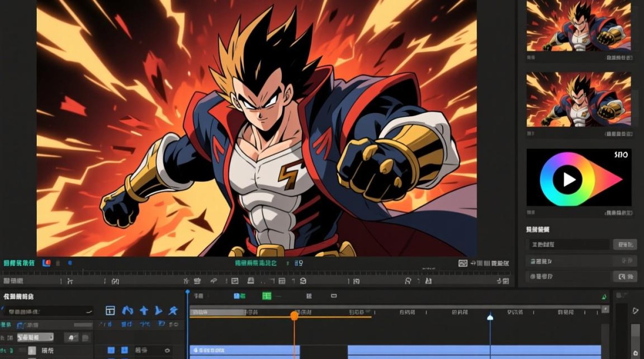Select the blue right-pointing arrow tool icon
644x359 pixels.
pos(158,311)
